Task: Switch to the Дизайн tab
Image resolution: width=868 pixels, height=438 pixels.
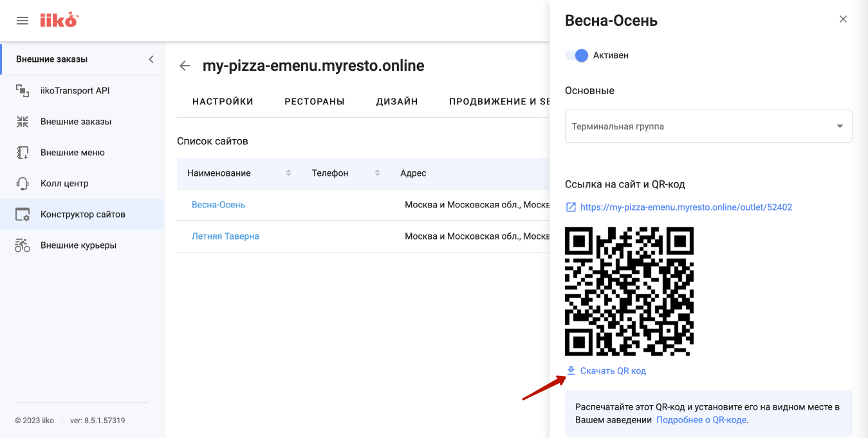Action: 397,102
